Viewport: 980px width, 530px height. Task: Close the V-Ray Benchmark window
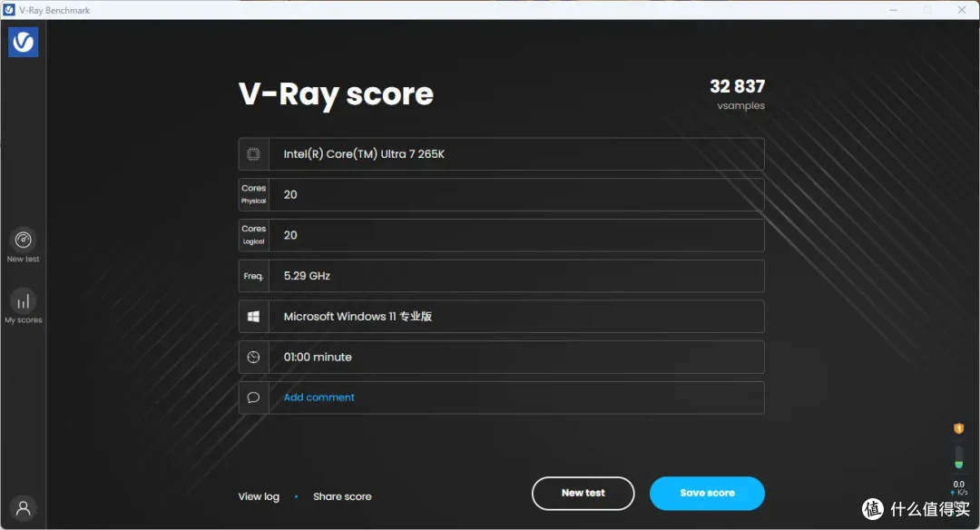pyautogui.click(x=961, y=10)
